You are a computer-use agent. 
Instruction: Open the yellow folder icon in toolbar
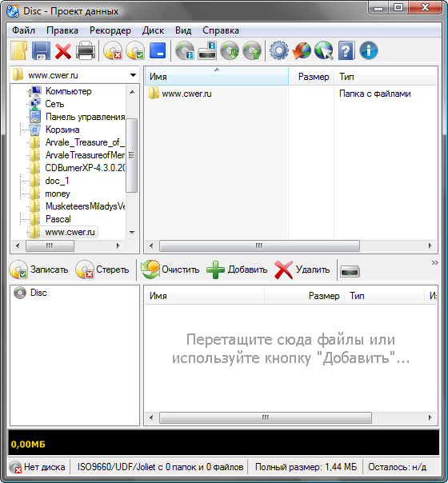18,50
